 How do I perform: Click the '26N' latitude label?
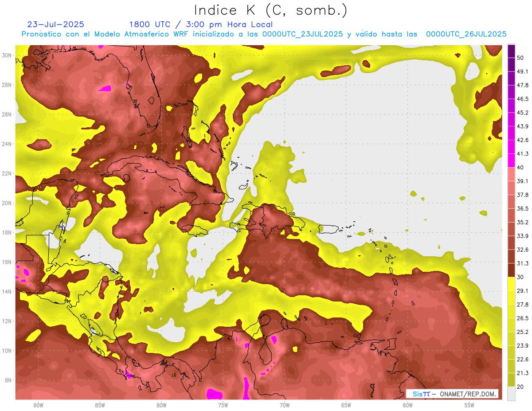coord(7,114)
